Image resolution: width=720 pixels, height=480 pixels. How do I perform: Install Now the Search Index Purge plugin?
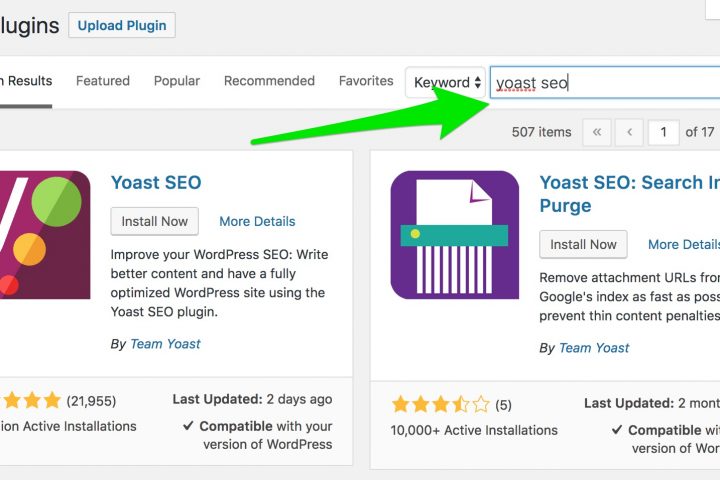coord(583,244)
